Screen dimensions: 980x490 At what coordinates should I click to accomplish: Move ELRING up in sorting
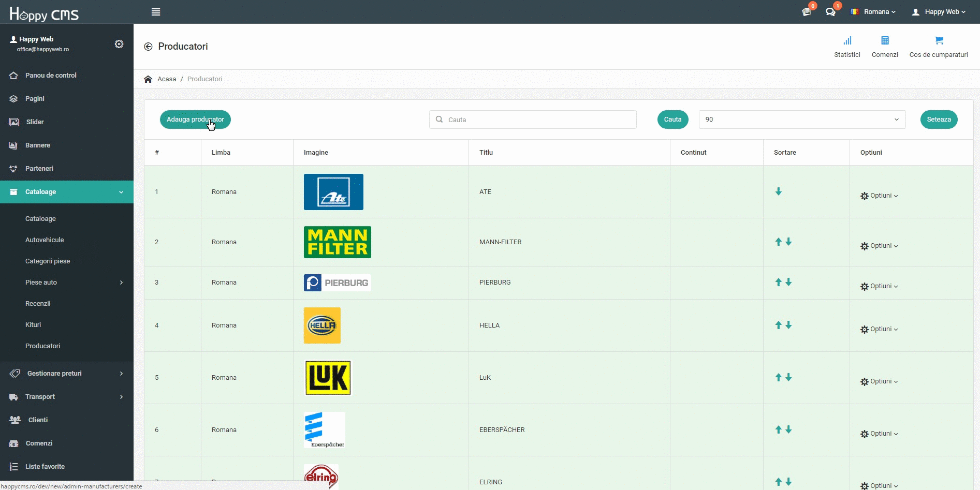pos(778,482)
